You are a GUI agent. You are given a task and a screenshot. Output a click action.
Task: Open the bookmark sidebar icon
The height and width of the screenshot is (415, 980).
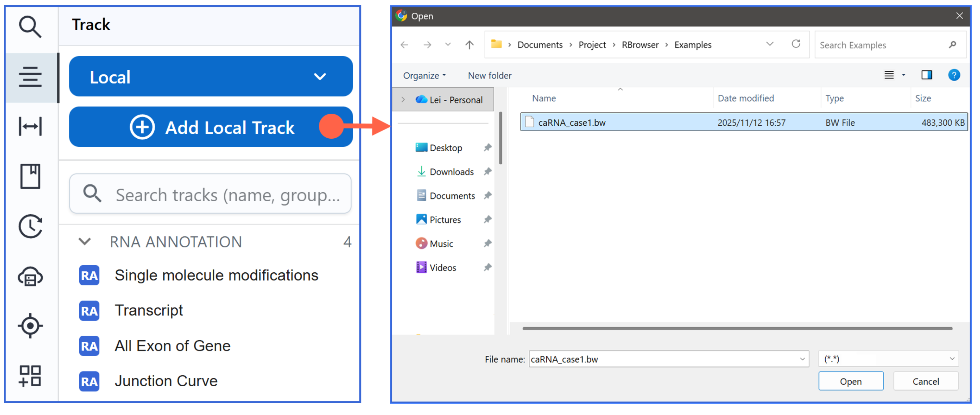pyautogui.click(x=30, y=176)
